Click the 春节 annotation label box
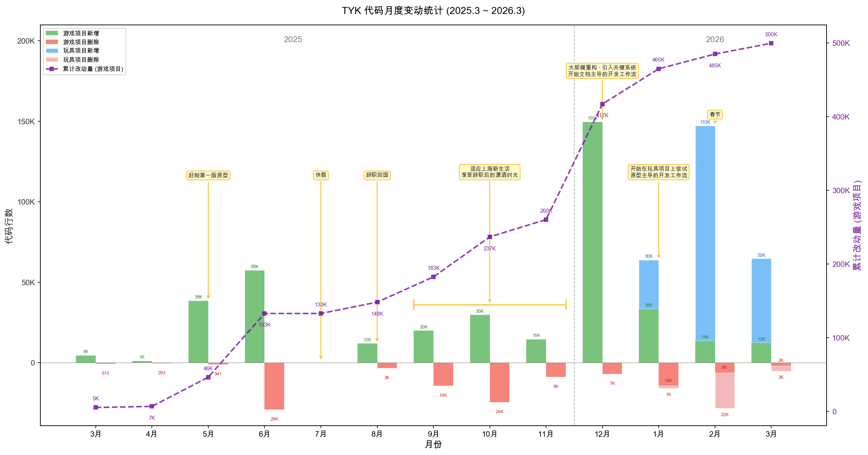Screen dimensions: 868x455 click(x=715, y=115)
